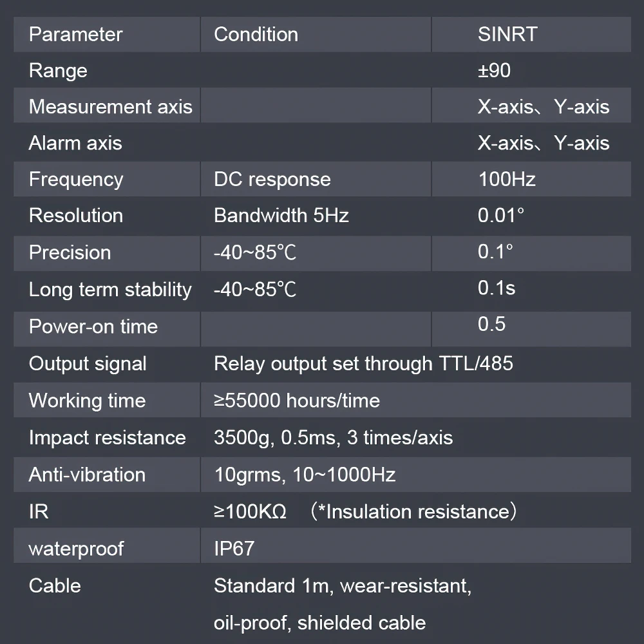Select the ≥55000 hours/time value
The height and width of the screenshot is (644, 644).
click(x=297, y=401)
